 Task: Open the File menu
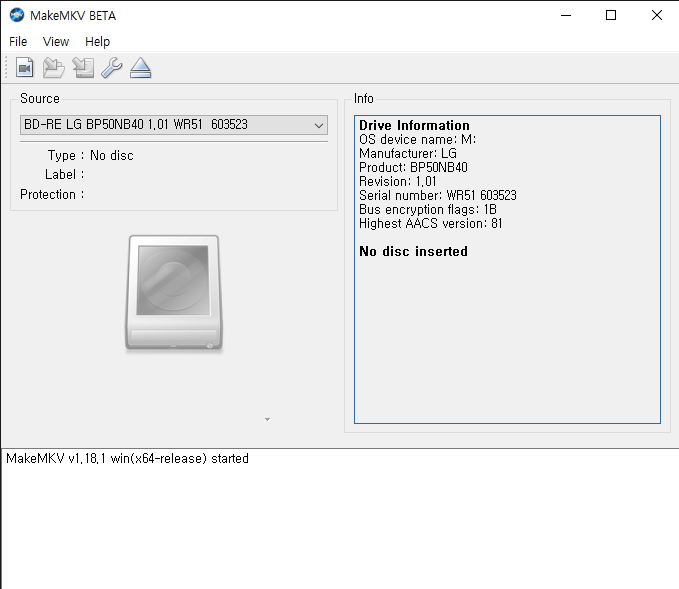point(18,42)
